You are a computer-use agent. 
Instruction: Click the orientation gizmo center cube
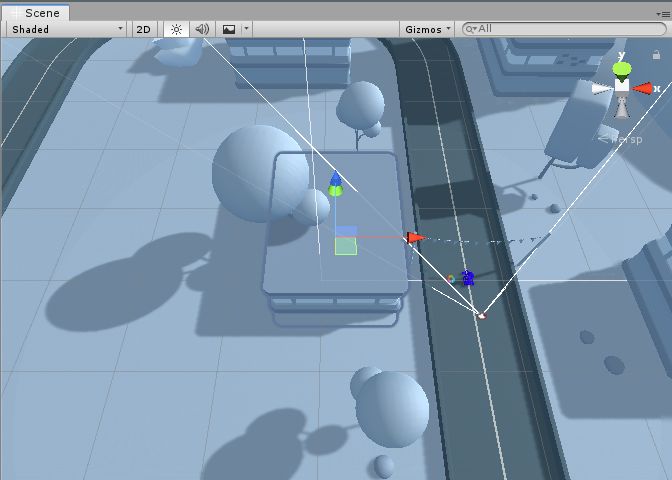pos(622,86)
